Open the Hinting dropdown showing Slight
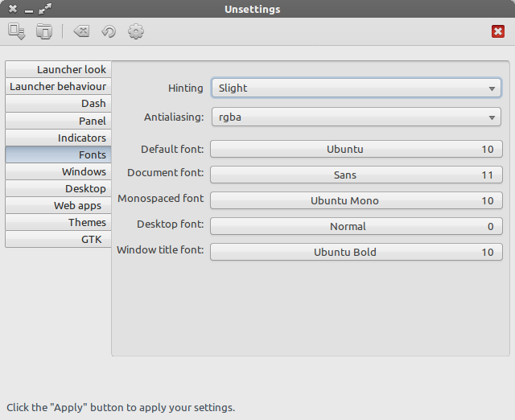The image size is (515, 420). coord(356,88)
